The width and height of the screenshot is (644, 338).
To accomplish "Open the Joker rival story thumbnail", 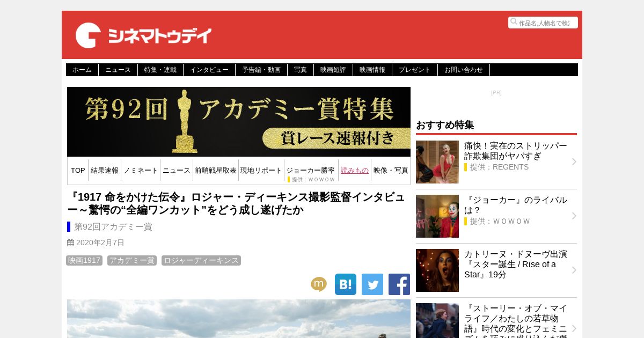I will tap(437, 216).
